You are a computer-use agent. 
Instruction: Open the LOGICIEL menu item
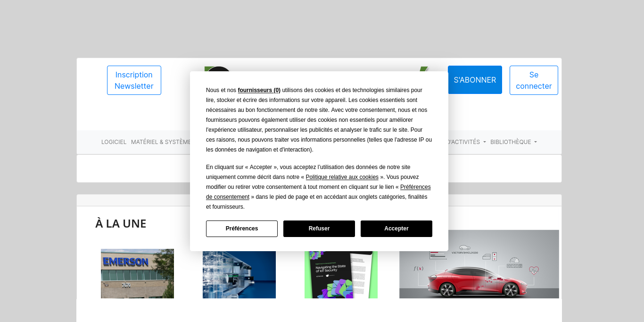[x=114, y=142]
